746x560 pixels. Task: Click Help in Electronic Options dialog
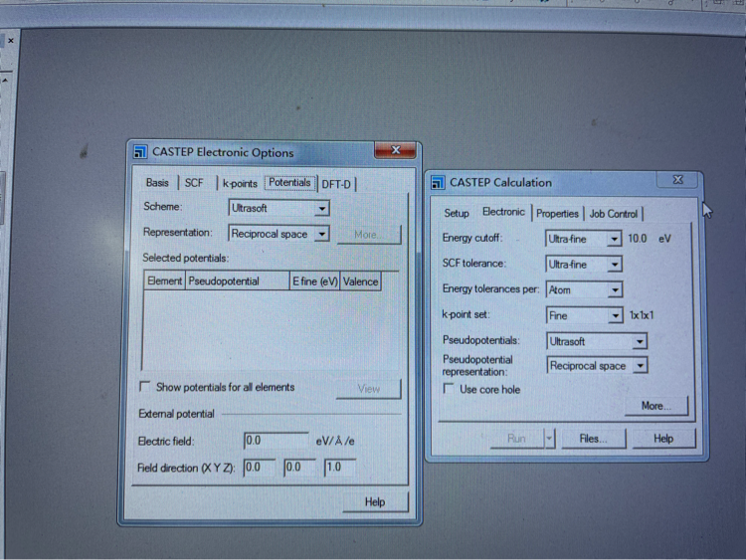point(375,502)
